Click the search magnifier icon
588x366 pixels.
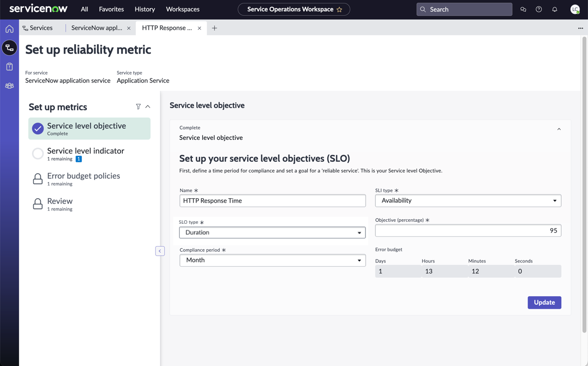(x=423, y=9)
